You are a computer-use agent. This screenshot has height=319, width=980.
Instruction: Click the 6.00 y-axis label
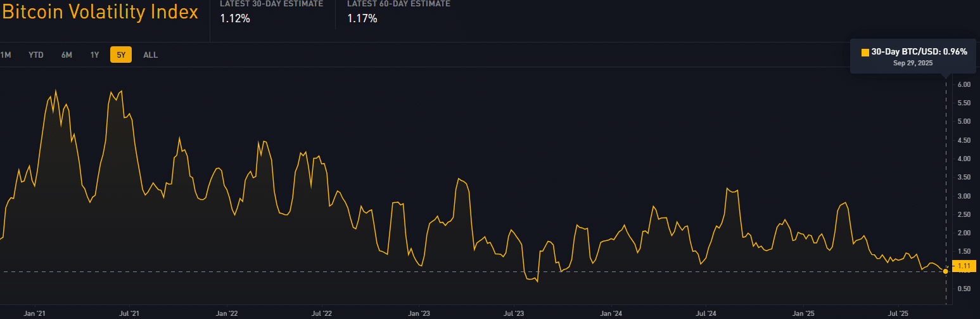(964, 84)
